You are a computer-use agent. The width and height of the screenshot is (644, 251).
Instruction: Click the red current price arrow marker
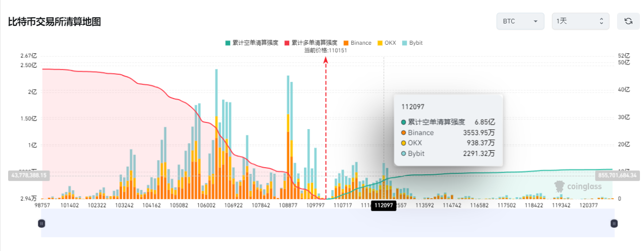326,60
